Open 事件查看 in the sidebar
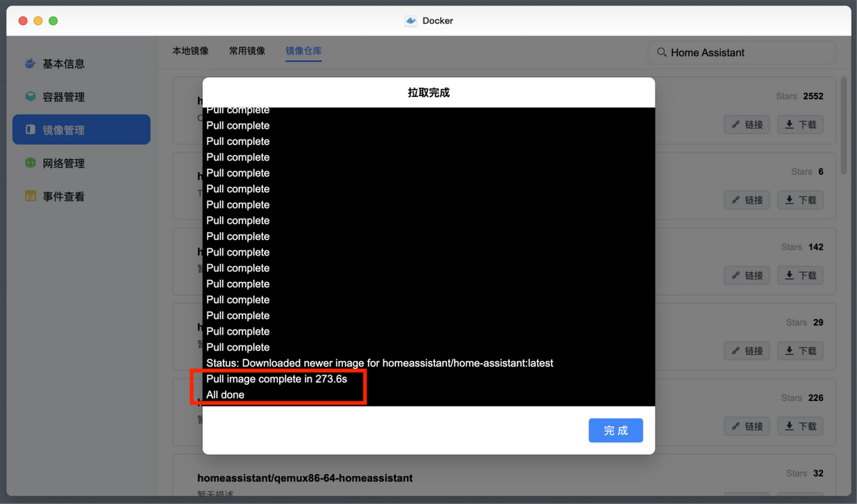 tap(64, 196)
